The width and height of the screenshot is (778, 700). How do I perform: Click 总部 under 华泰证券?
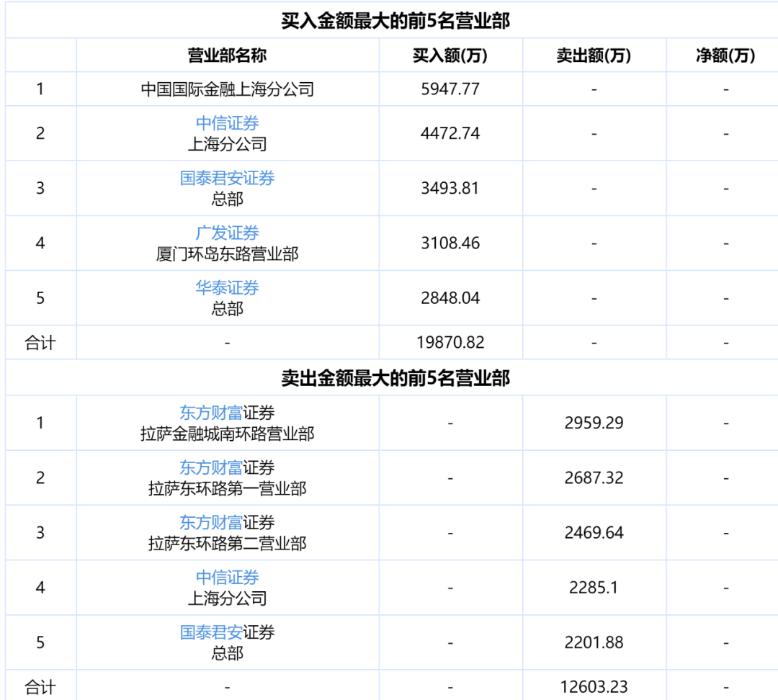point(227,309)
